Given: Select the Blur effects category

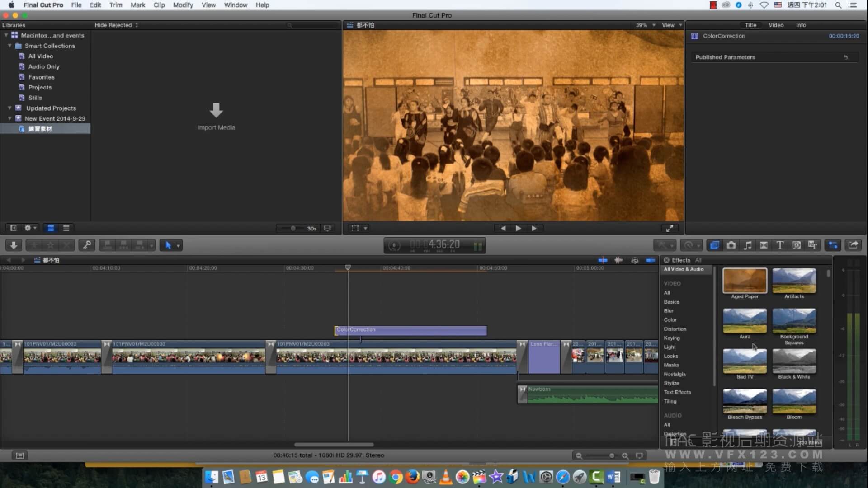Looking at the screenshot, I should click(x=669, y=311).
